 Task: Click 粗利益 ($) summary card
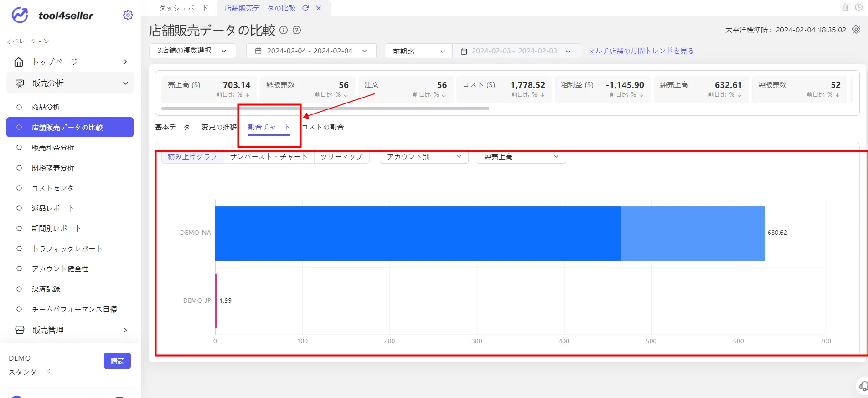[x=602, y=89]
